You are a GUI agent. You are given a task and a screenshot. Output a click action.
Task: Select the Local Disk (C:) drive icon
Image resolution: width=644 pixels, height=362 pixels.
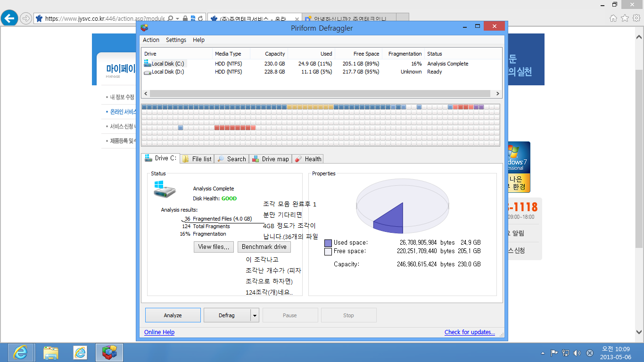[148, 63]
